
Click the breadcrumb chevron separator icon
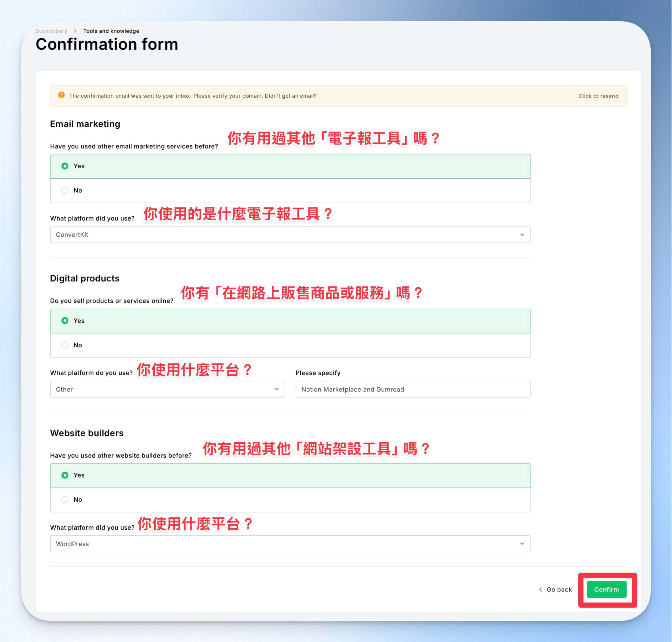tap(75, 31)
